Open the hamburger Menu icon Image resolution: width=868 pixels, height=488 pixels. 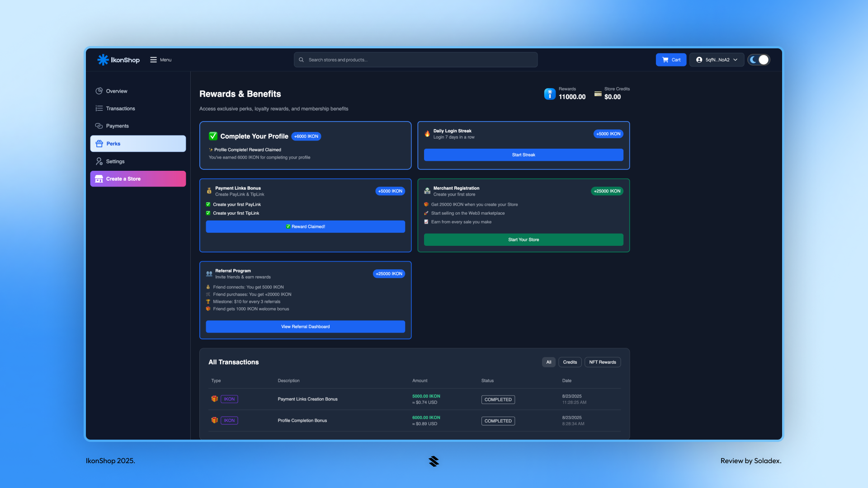tap(154, 60)
